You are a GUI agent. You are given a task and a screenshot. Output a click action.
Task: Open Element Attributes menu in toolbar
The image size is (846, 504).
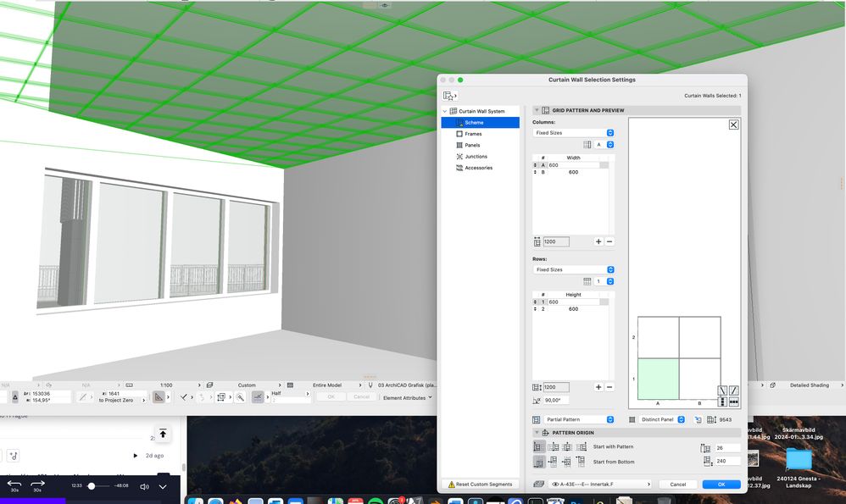click(x=408, y=398)
